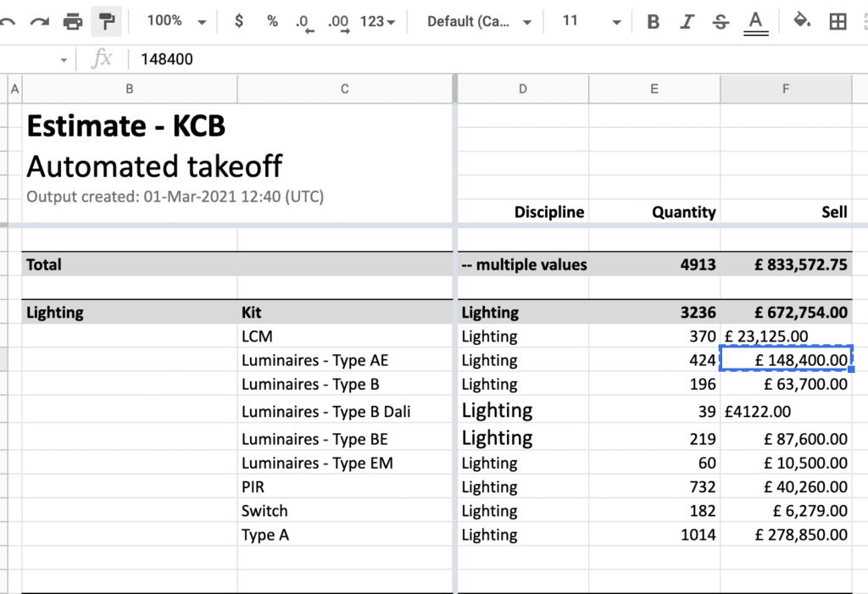Click the '£ 672,754.00' subtotal cell

786,312
